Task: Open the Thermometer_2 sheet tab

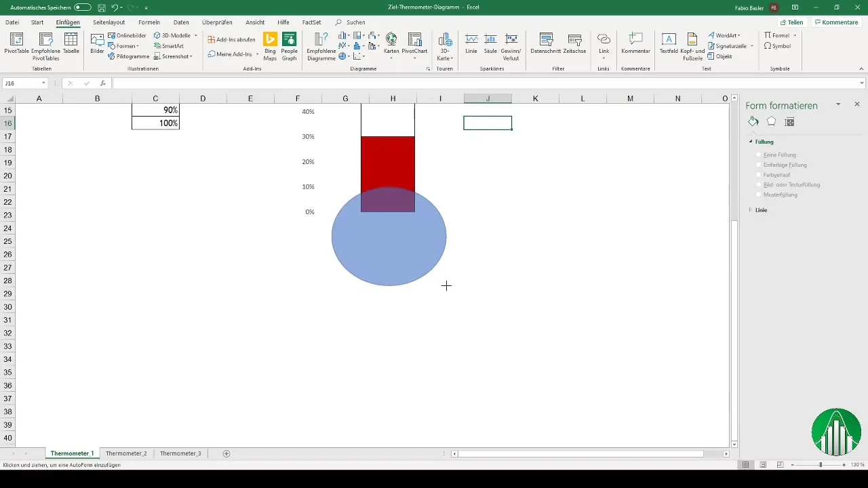Action: 126,453
